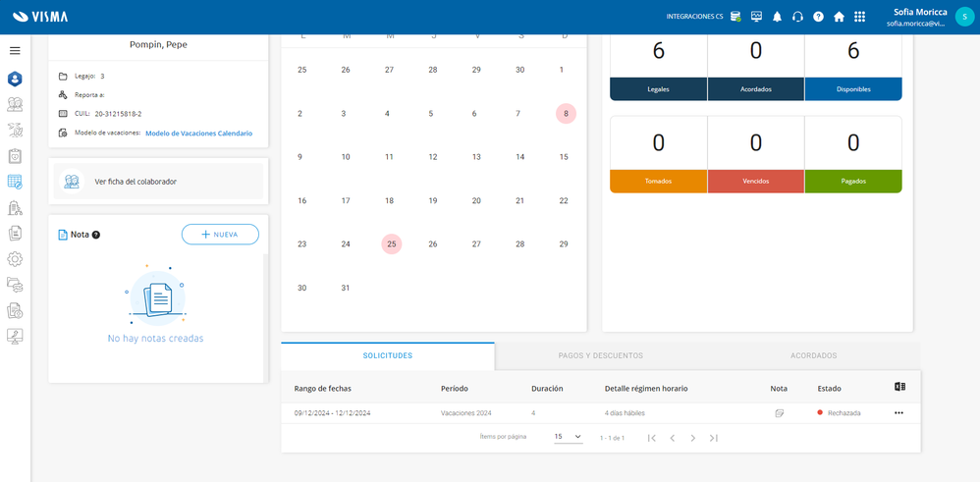This screenshot has width=980, height=482.
Task: Click the Nueva note button
Action: click(220, 234)
